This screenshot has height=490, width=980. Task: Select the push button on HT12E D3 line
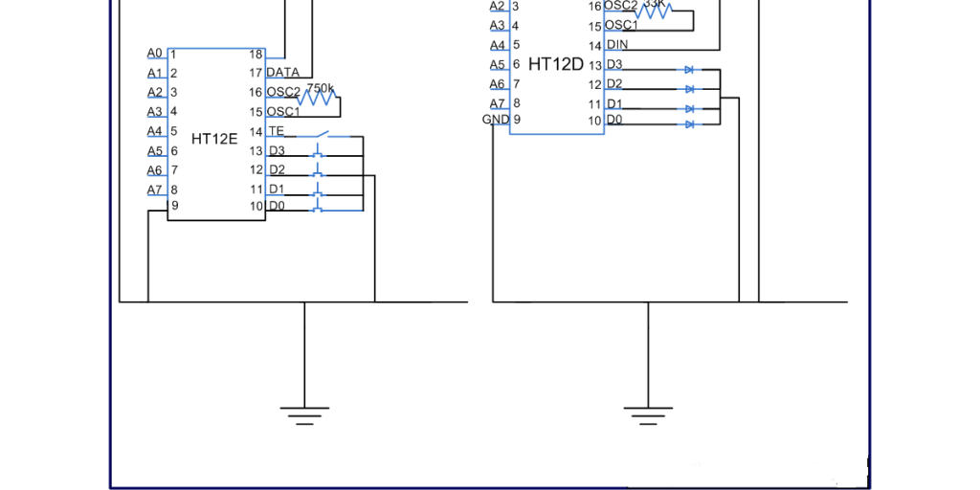318,151
